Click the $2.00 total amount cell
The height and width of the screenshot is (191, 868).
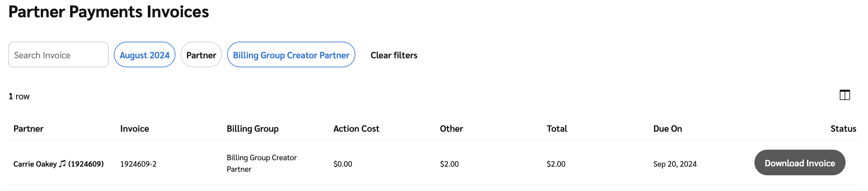click(x=556, y=164)
